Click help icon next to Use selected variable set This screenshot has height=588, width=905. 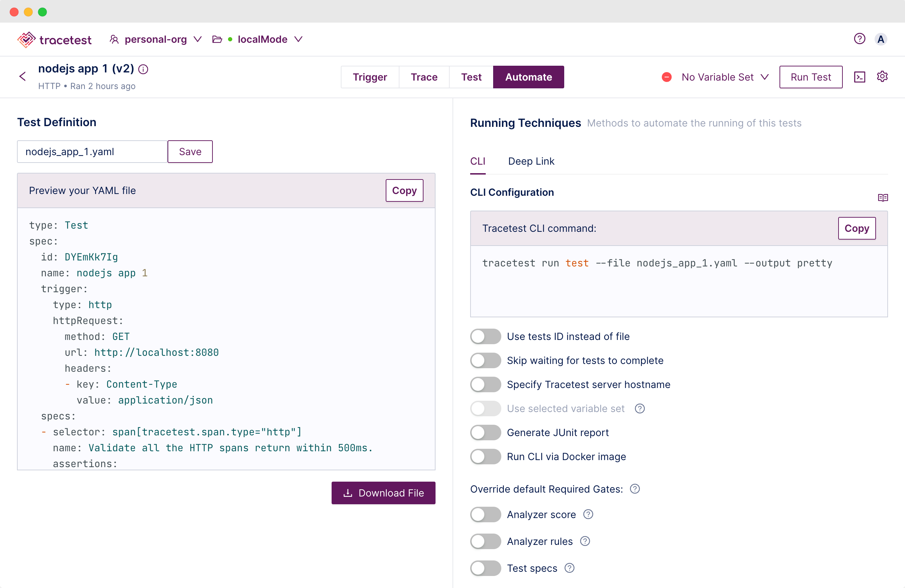[x=640, y=408]
